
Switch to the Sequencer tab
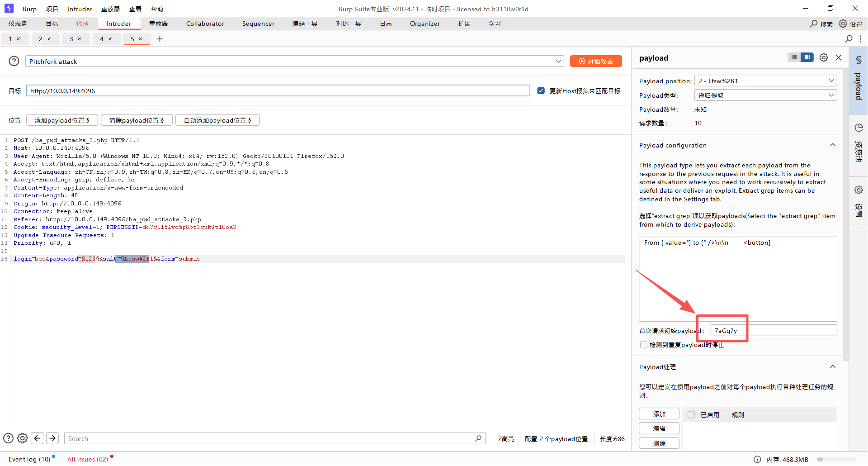pos(258,24)
